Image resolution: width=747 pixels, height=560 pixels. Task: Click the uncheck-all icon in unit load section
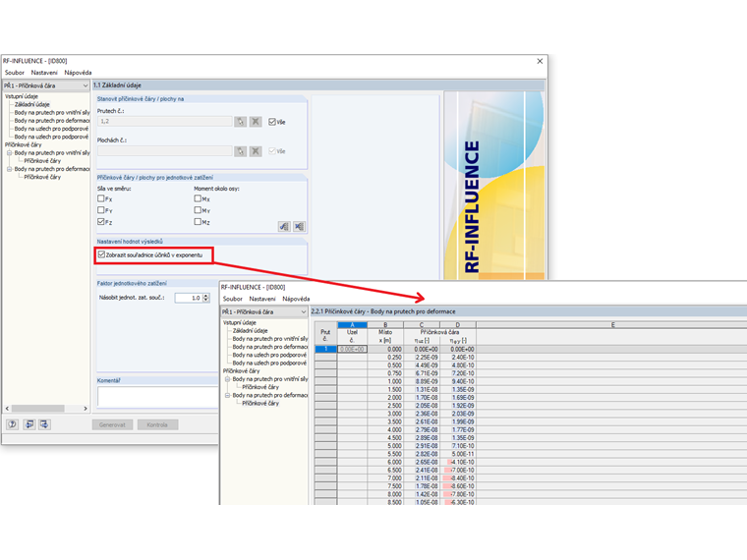point(299,226)
